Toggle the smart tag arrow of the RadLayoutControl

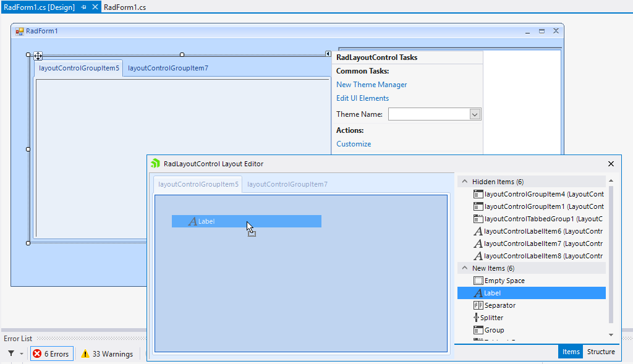(328, 54)
